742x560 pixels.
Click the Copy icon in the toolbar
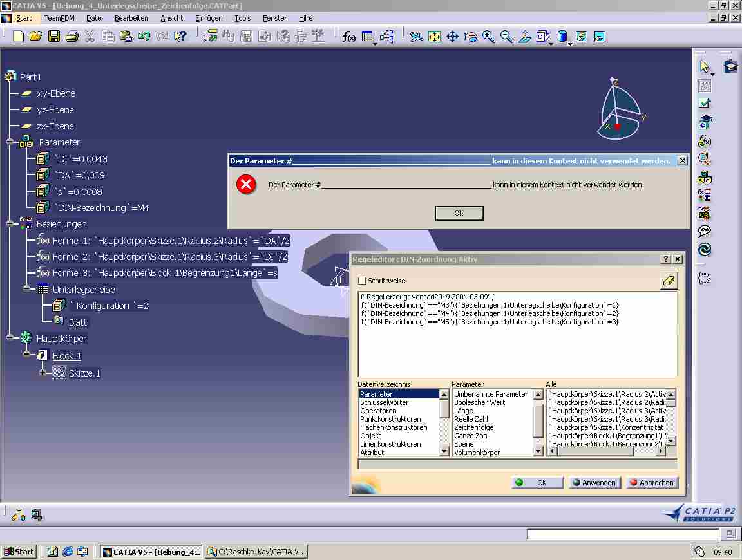point(108,37)
